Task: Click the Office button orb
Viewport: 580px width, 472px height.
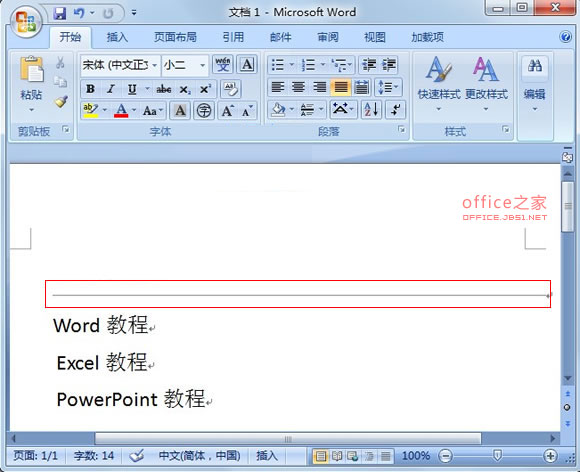Action: coord(25,21)
